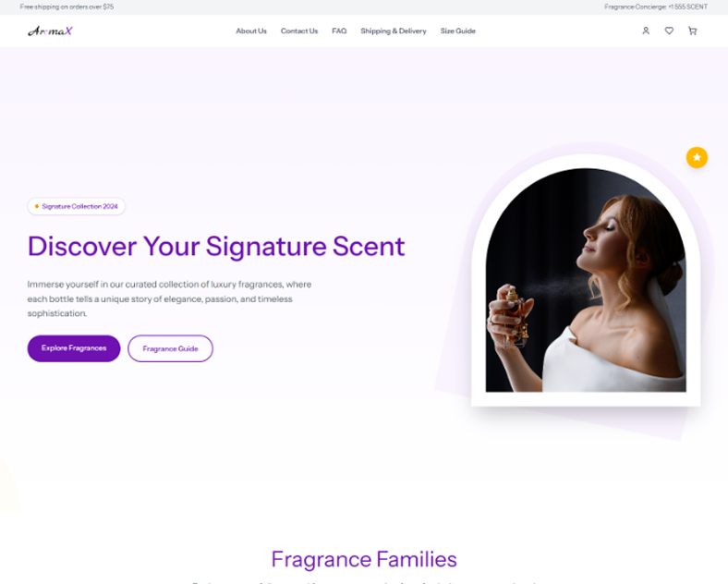The width and height of the screenshot is (728, 584).
Task: Open the shopping cart icon
Action: tap(692, 30)
